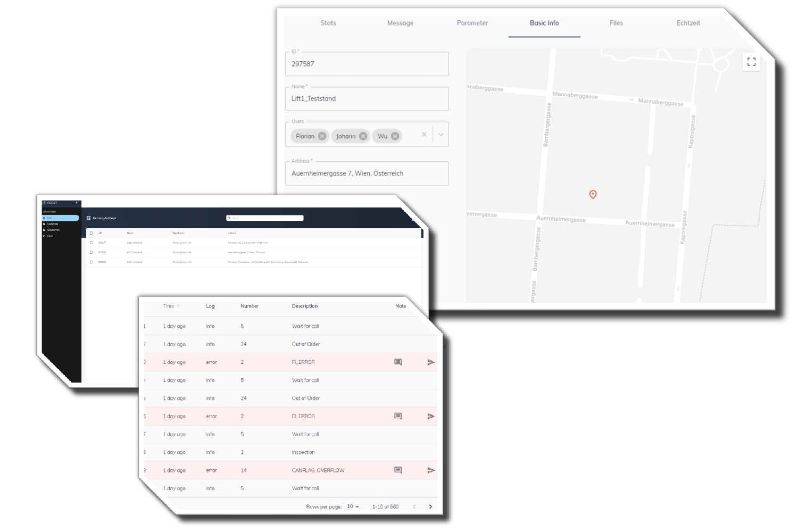Click the ROCKET logo in the sidebar header
Image resolution: width=798 pixels, height=532 pixels.
point(50,203)
